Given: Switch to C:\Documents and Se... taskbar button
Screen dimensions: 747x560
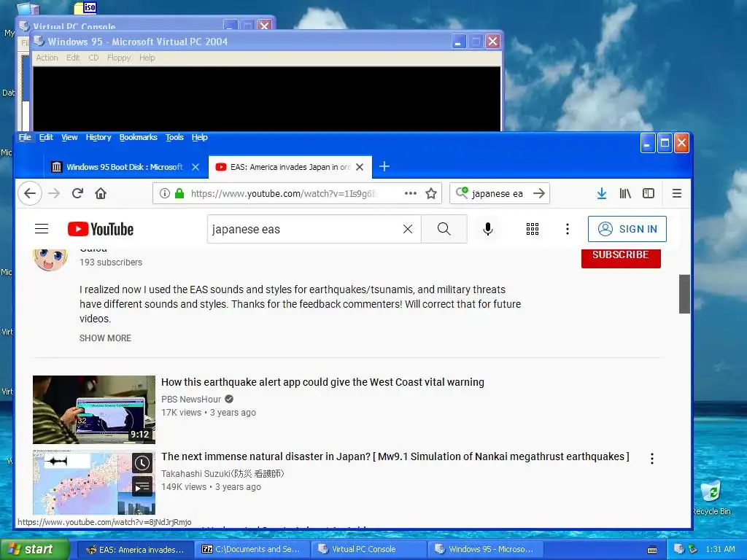Looking at the screenshot, I should coord(252,549).
